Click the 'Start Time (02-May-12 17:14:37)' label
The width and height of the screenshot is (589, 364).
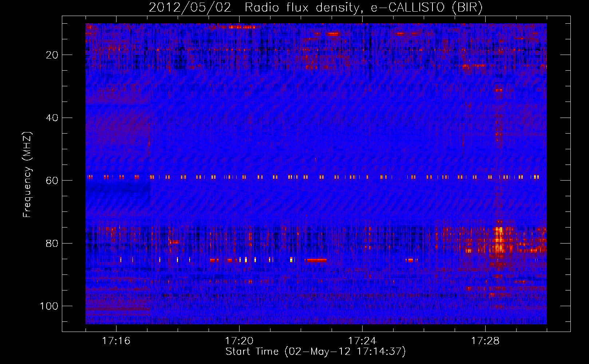[316, 352]
